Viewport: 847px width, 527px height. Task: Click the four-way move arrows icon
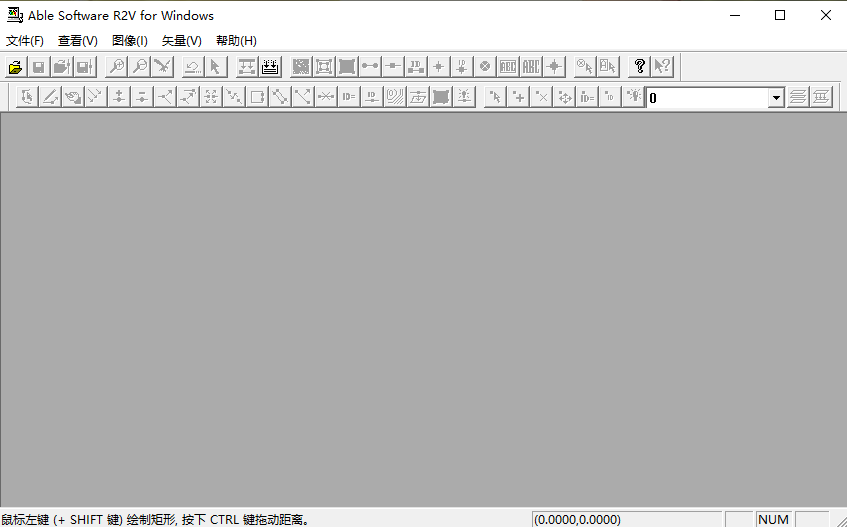(564, 97)
